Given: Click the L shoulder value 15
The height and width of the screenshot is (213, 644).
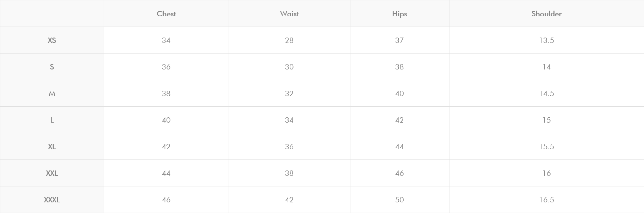Looking at the screenshot, I should tap(546, 120).
